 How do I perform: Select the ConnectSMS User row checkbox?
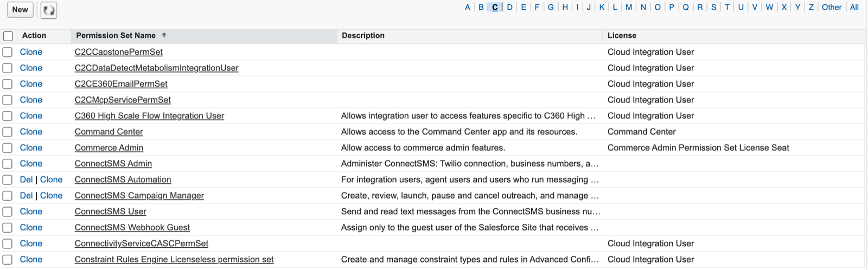click(8, 212)
